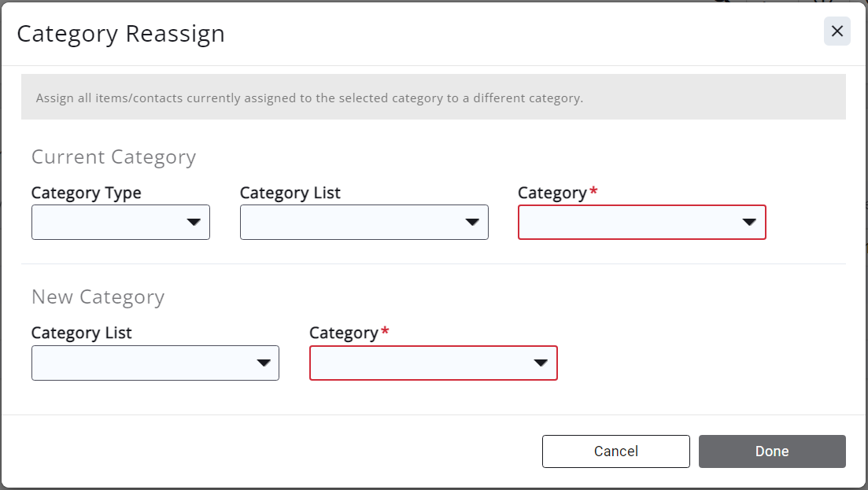Open Category List dropdown under New Category
This screenshot has width=868, height=490.
pos(146,363)
